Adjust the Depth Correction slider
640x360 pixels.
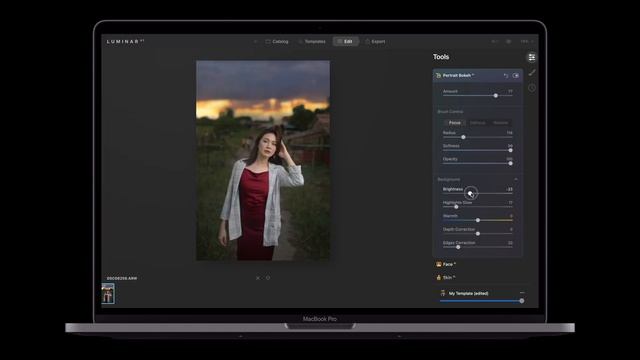(x=478, y=233)
